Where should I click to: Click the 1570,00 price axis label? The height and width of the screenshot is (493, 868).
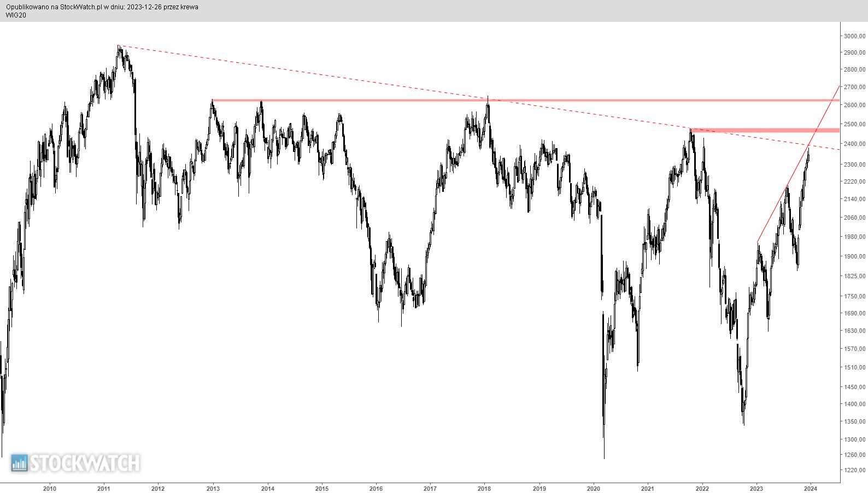click(x=854, y=349)
